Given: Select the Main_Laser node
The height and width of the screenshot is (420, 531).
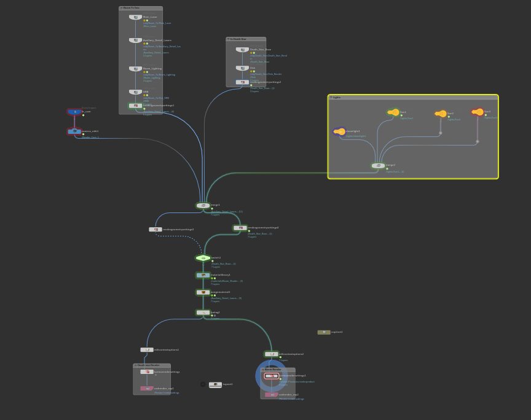Looking at the screenshot, I should 135,17.
